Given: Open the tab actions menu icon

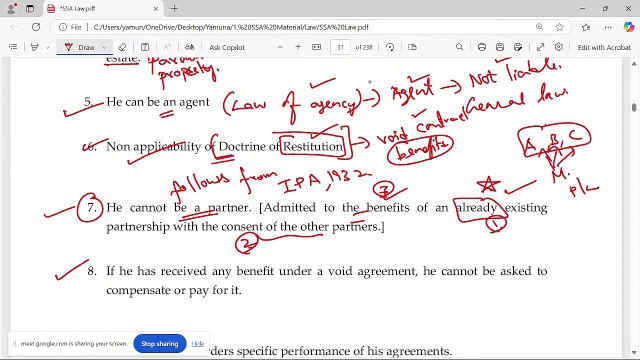Looking at the screenshot, I should pyautogui.click(x=30, y=8).
